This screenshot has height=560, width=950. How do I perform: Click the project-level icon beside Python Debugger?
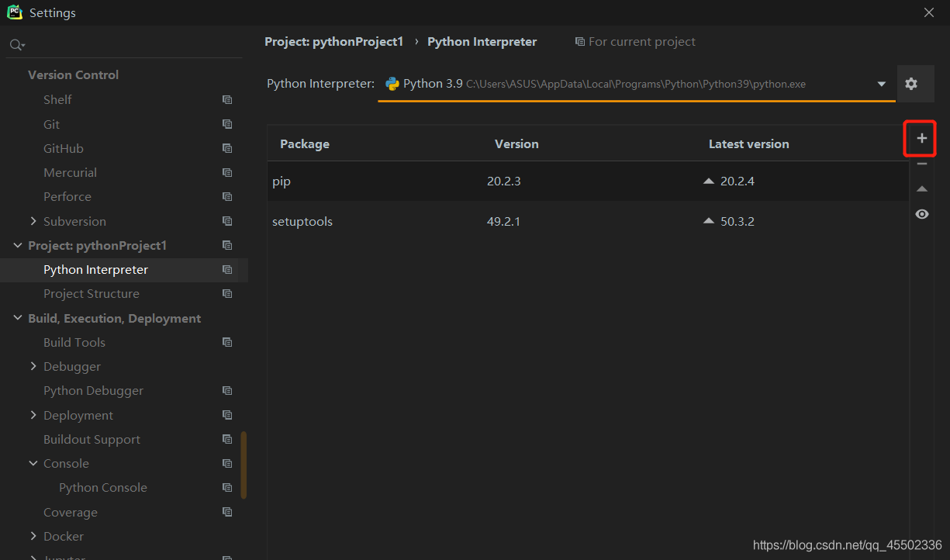tap(227, 391)
